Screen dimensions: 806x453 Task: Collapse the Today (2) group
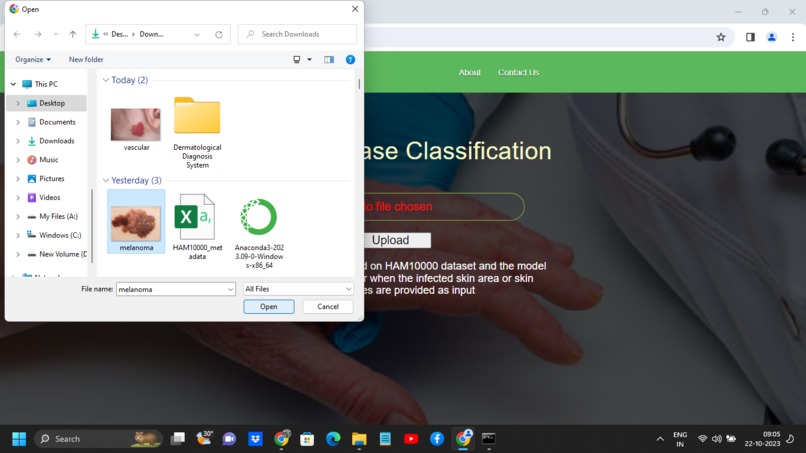(x=105, y=80)
